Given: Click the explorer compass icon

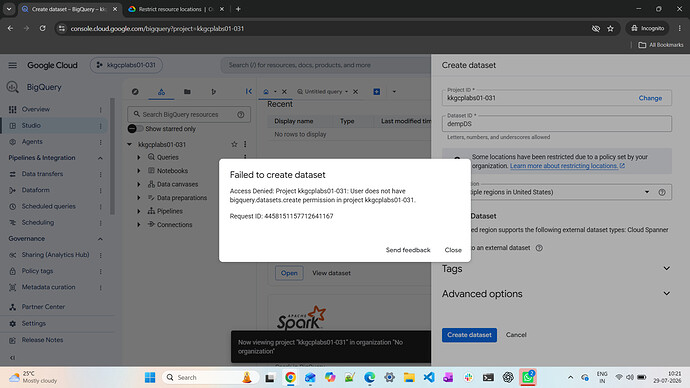Looking at the screenshot, I should (x=135, y=92).
